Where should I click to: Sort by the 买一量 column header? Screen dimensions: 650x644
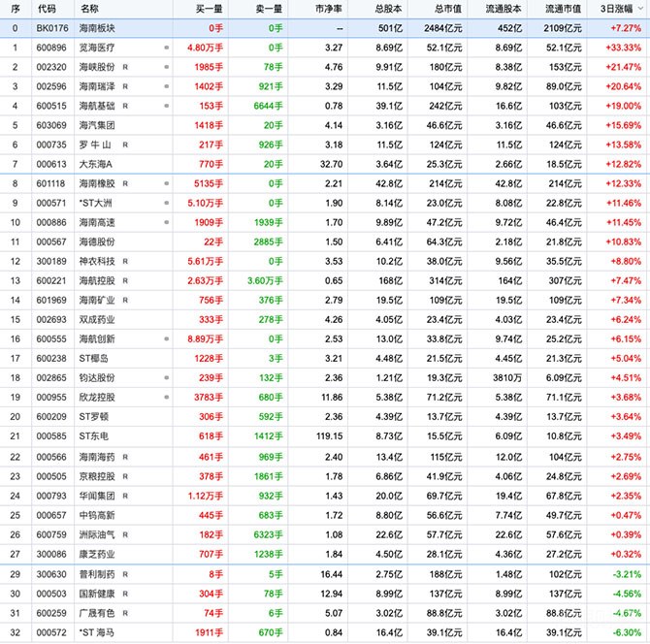pyautogui.click(x=209, y=9)
